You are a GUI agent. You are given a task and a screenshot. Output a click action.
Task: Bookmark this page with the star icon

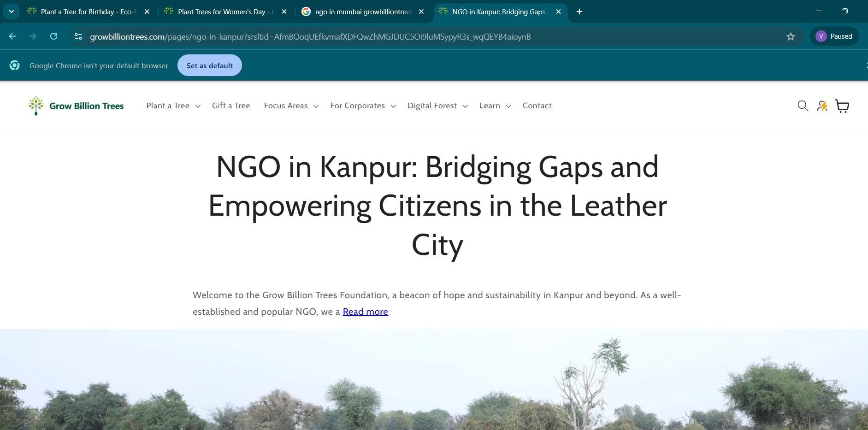coord(791,36)
